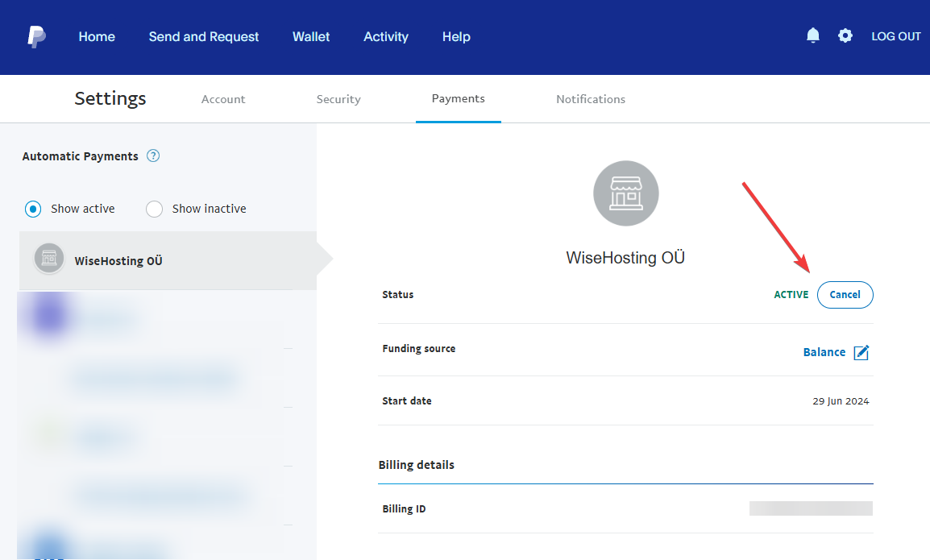The image size is (930, 560).
Task: Open the Help menu item
Action: 456,37
